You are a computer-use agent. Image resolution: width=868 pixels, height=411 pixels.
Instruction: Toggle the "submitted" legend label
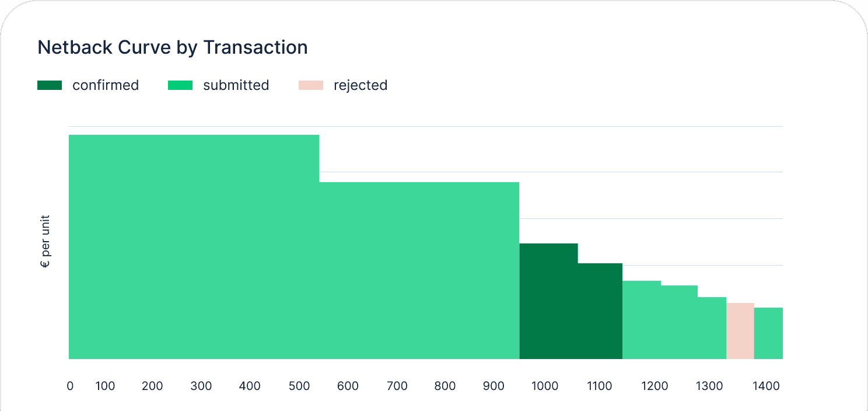[236, 85]
